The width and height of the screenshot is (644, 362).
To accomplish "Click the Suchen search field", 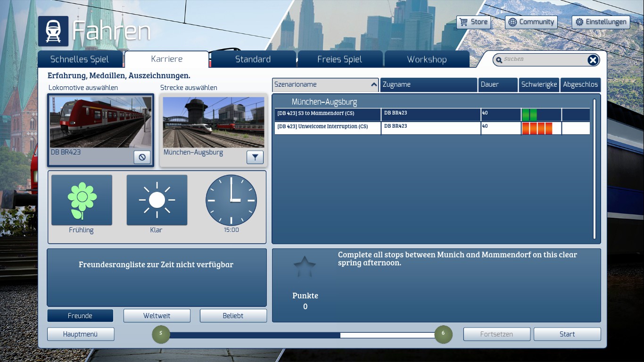I will [x=546, y=60].
